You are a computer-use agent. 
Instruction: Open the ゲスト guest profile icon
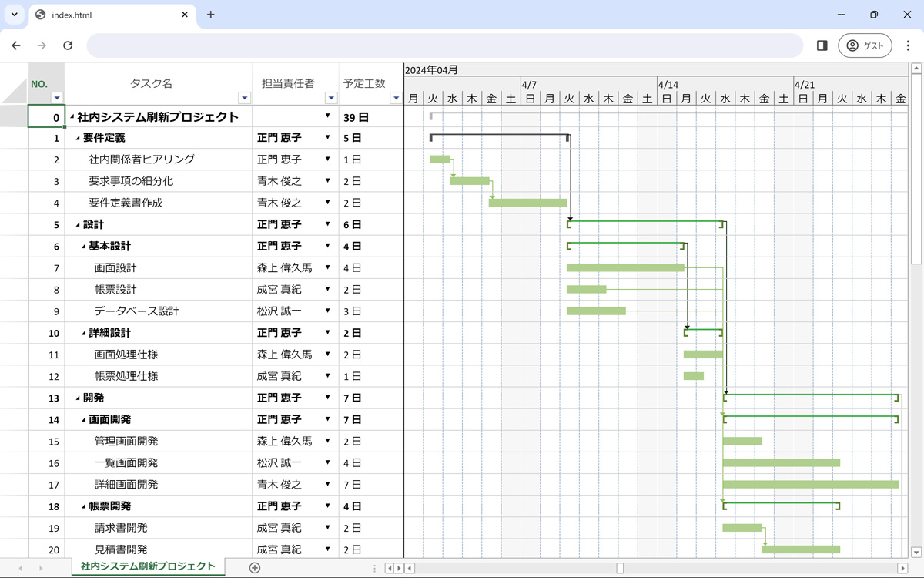pos(864,45)
